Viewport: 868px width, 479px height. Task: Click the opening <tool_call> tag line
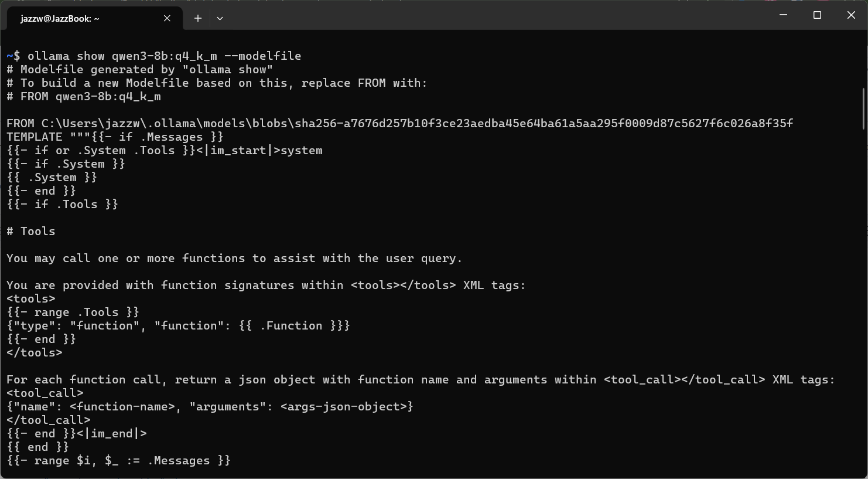(x=45, y=393)
